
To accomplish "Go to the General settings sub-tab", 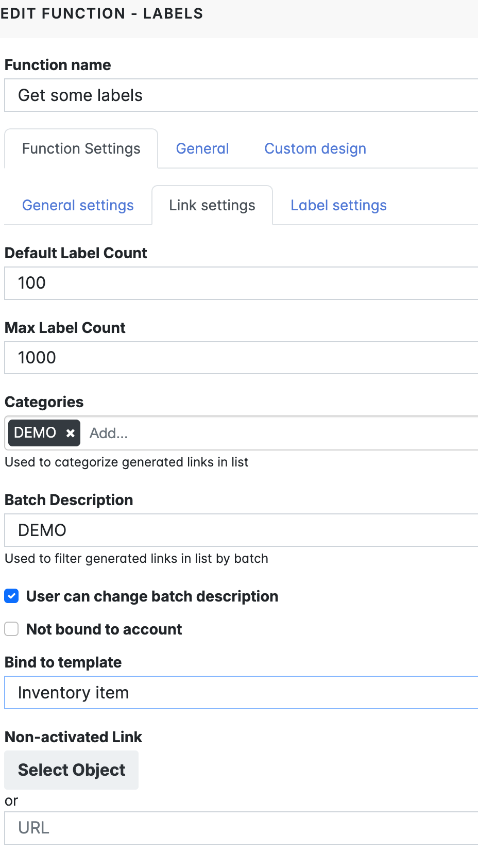I will 78,206.
